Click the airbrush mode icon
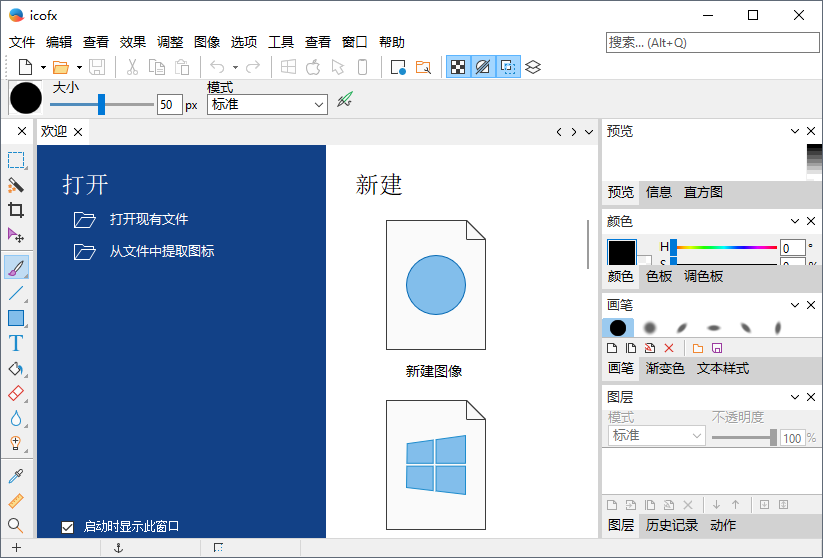 (x=345, y=100)
